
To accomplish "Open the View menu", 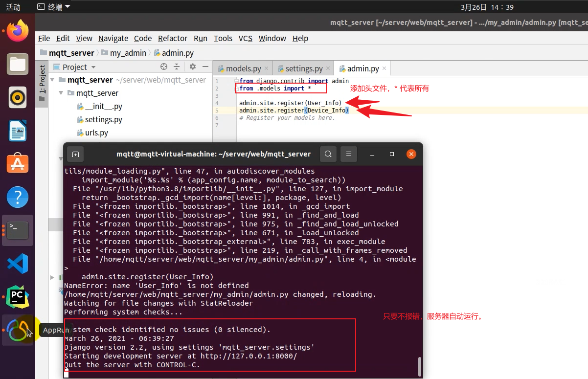I will [84, 38].
